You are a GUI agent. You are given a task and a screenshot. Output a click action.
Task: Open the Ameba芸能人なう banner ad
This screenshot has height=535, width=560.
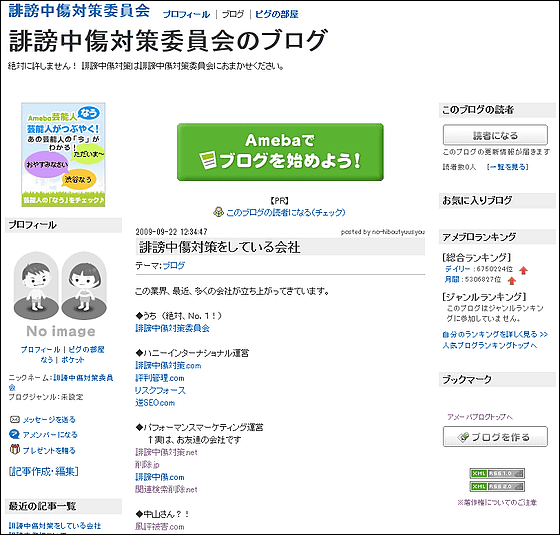coord(63,155)
